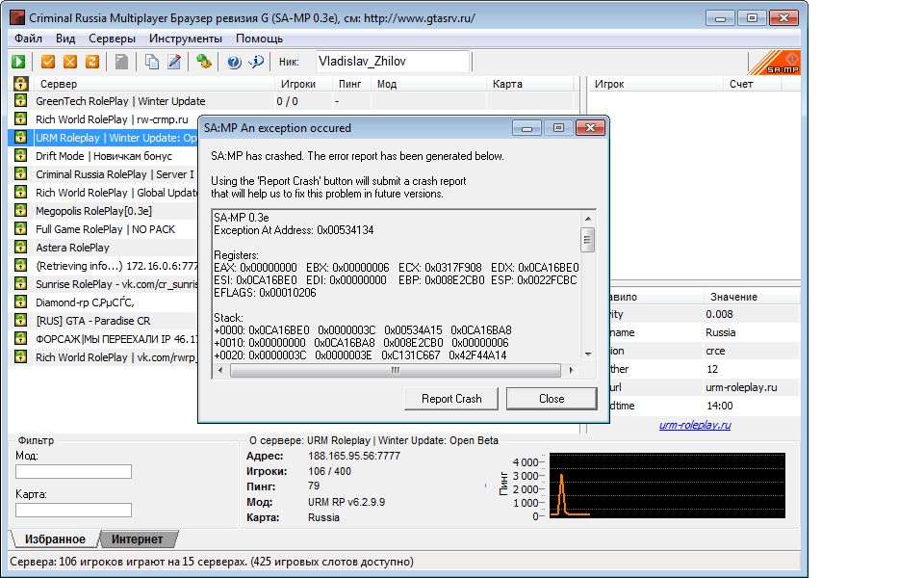Click Close button in crash dialog
The image size is (924, 578).
552,399
